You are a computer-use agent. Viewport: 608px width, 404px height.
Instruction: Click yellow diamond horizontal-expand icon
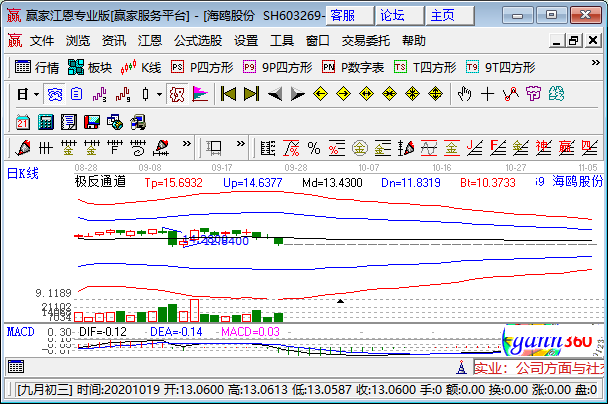pos(366,94)
